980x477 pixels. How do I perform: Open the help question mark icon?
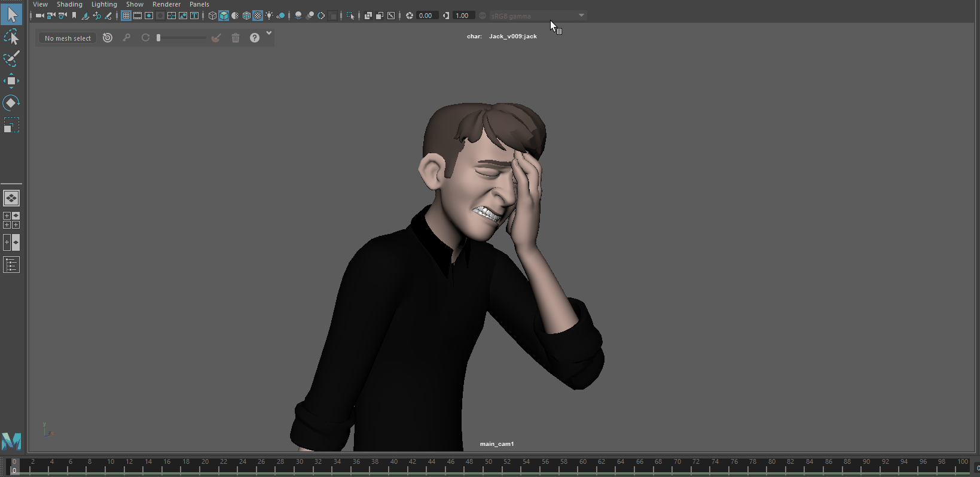[x=255, y=38]
